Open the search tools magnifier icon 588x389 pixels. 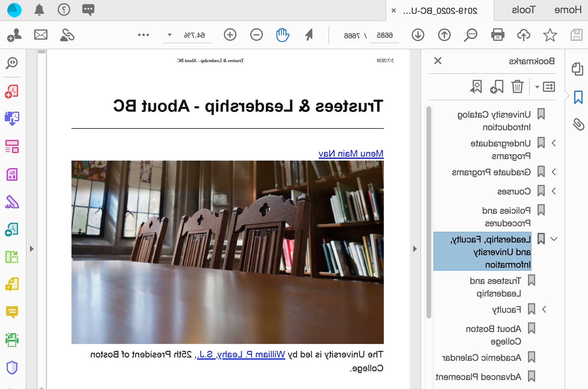point(12,63)
